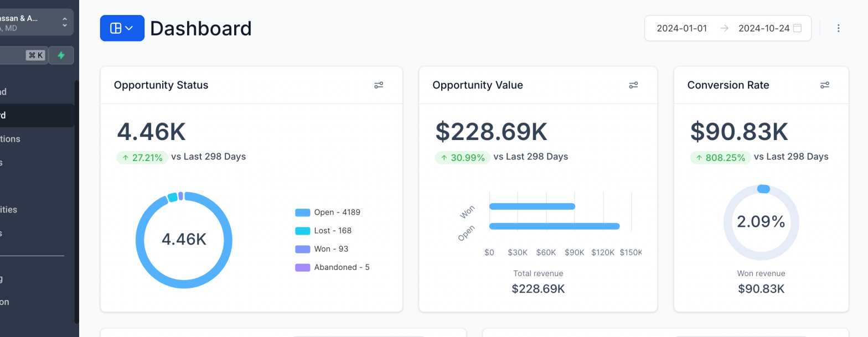Click the ⌘K search shortcut badge

[35, 55]
